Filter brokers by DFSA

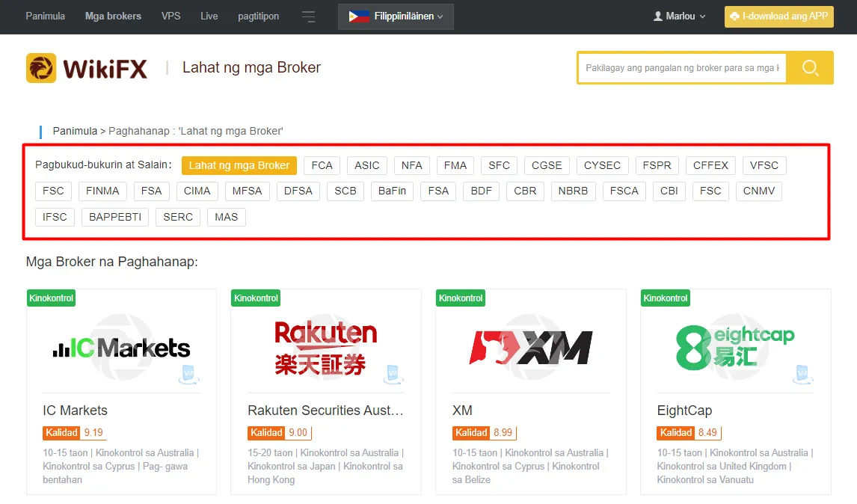click(298, 191)
